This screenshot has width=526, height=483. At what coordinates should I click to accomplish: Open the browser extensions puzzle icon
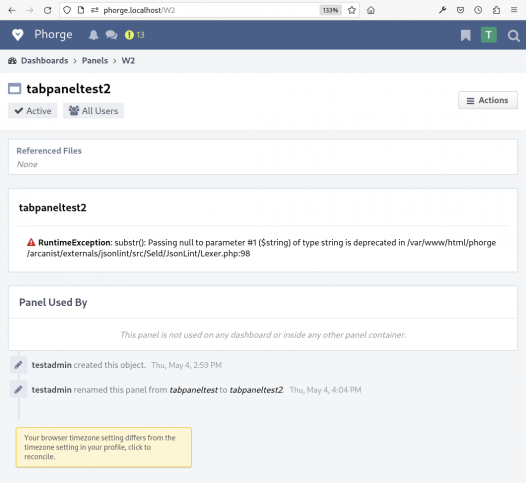(x=496, y=10)
